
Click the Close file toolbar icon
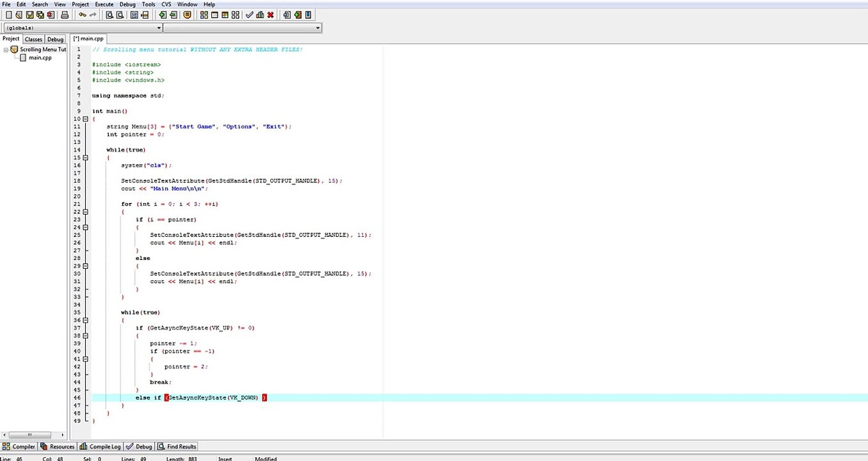[x=51, y=15]
